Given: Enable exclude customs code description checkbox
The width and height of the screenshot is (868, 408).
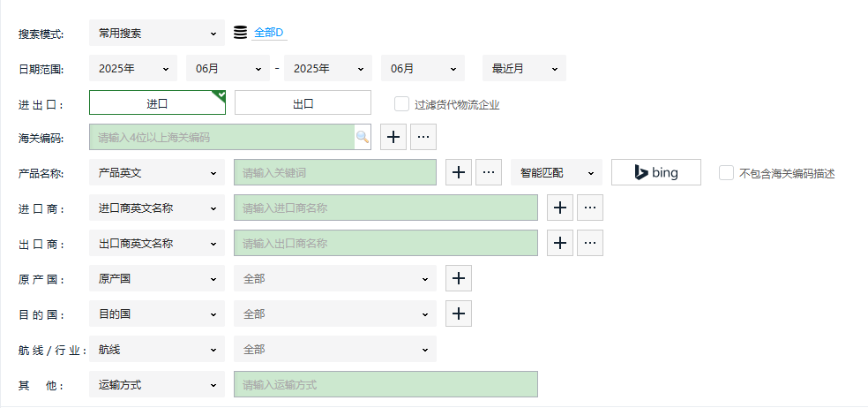Looking at the screenshot, I should pos(726,173).
